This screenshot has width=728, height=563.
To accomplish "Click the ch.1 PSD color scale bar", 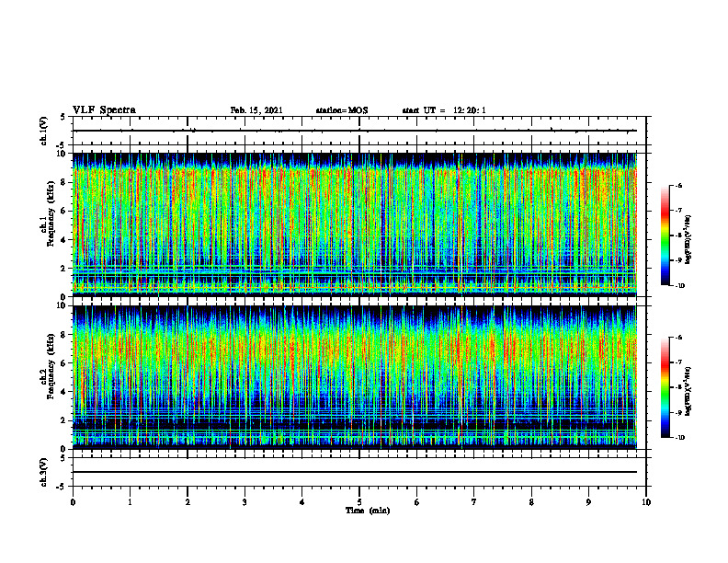I will click(x=665, y=236).
